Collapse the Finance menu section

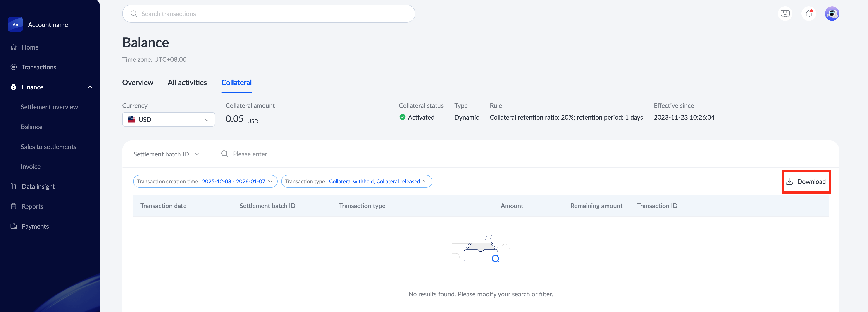point(90,87)
